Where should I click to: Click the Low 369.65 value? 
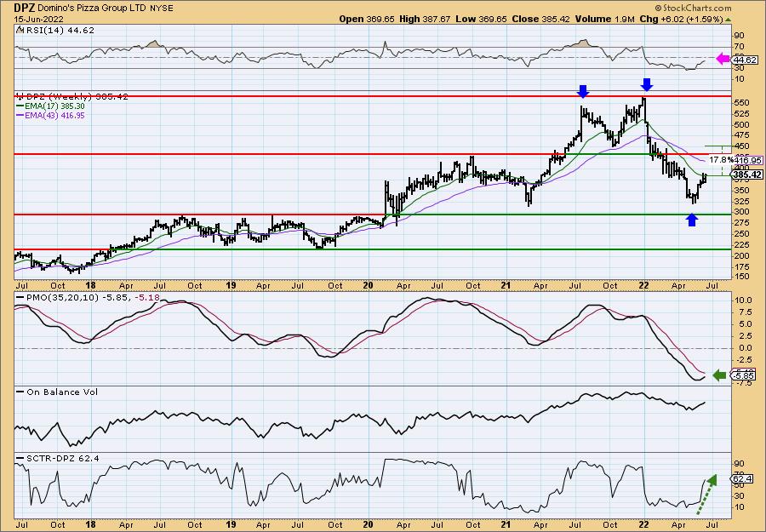coord(483,19)
